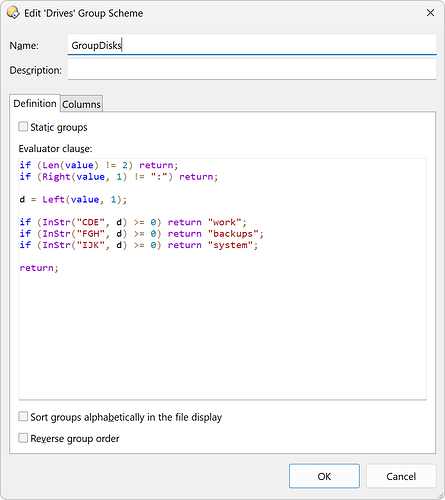Click the final return statement in the evaluator

click(39, 268)
